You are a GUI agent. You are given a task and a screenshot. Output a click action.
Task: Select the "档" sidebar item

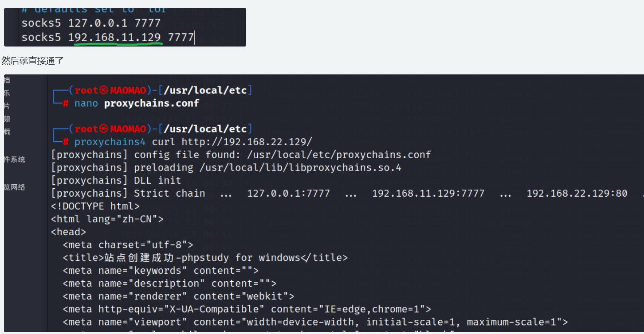click(x=7, y=80)
